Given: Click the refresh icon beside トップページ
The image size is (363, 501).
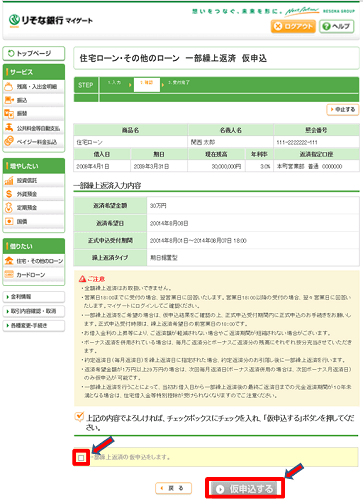Looking at the screenshot, I should click(11, 53).
